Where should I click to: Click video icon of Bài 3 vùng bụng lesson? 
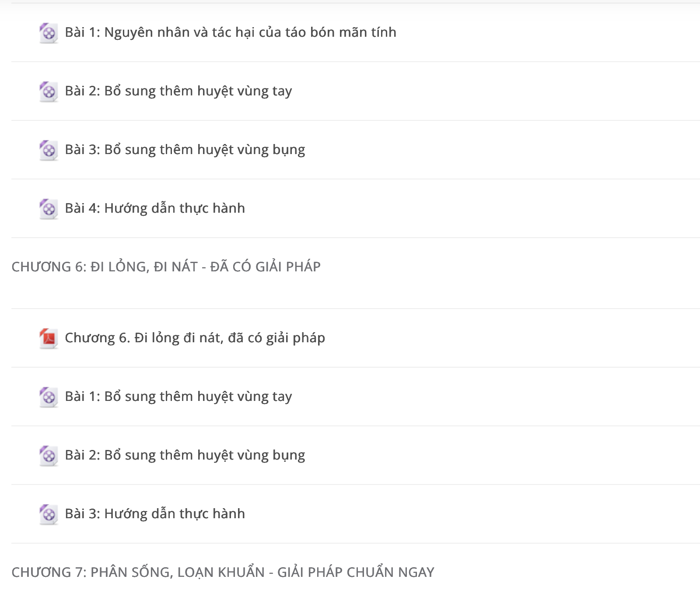(49, 150)
